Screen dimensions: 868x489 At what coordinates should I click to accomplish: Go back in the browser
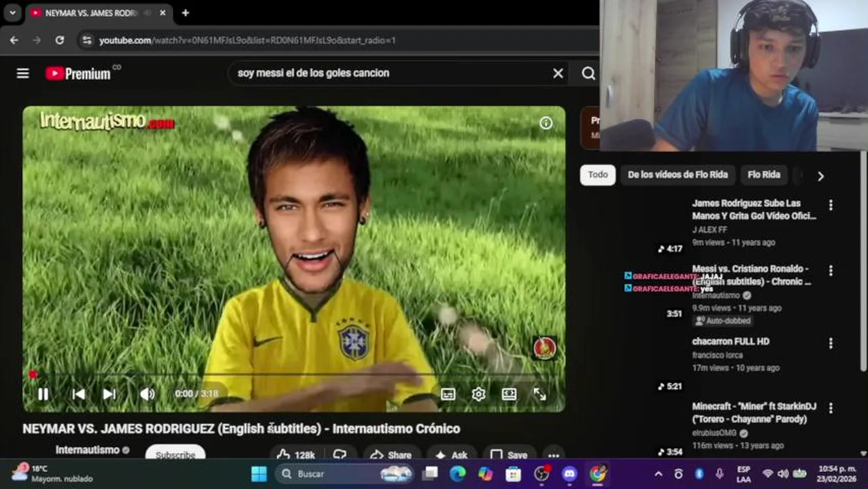click(x=14, y=40)
